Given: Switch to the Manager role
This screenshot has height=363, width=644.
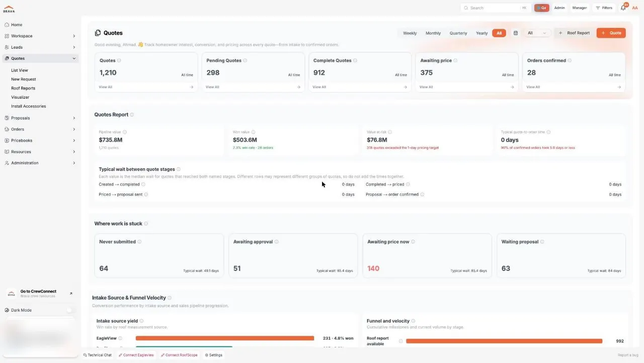Looking at the screenshot, I should point(580,8).
